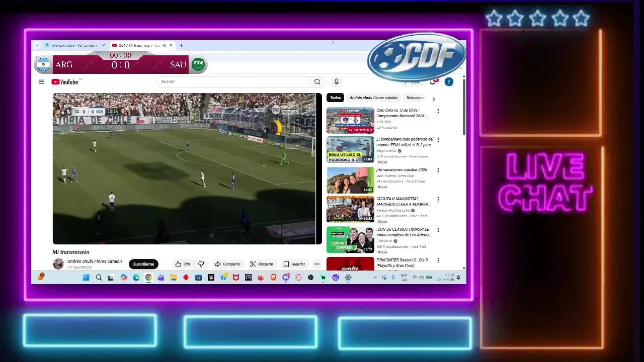644x362 pixels.
Task: Switch the ESP LAA keyboard language indicator
Action: (404, 278)
